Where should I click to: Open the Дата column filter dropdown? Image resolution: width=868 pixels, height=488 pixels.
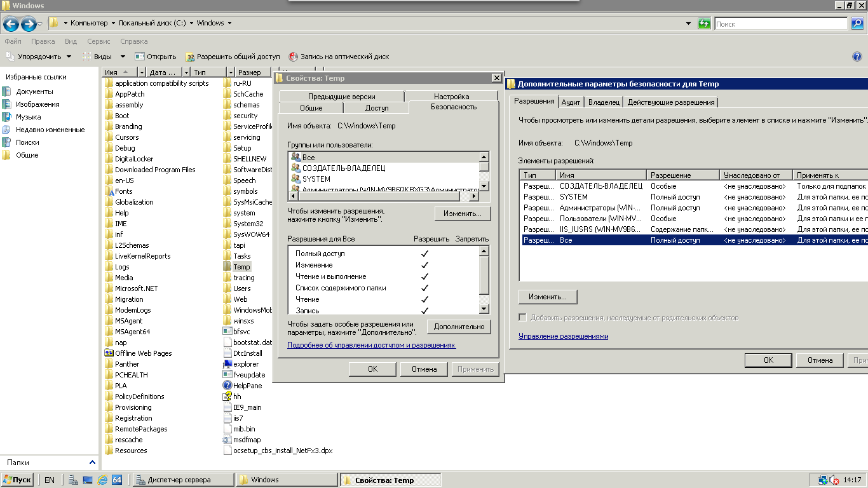click(186, 72)
